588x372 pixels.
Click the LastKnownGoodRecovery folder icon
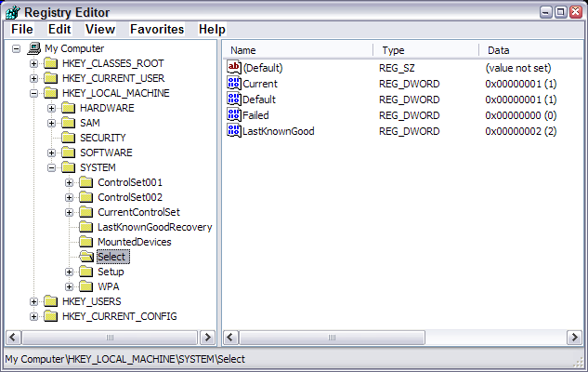coord(85,227)
